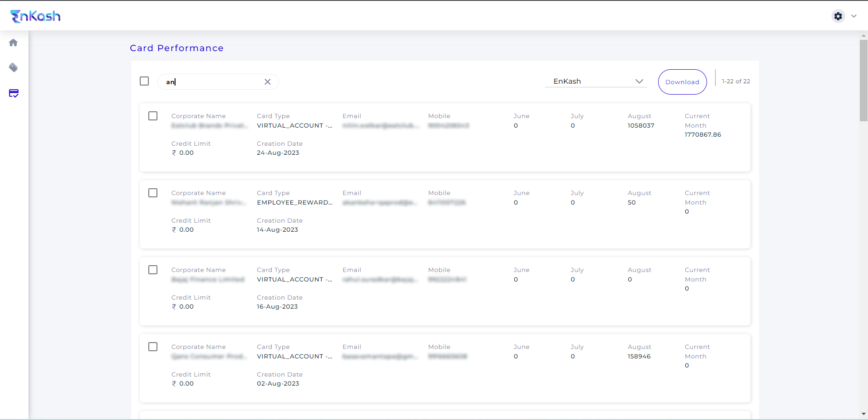Check the EMPLOYEE_REWARD card row

153,193
